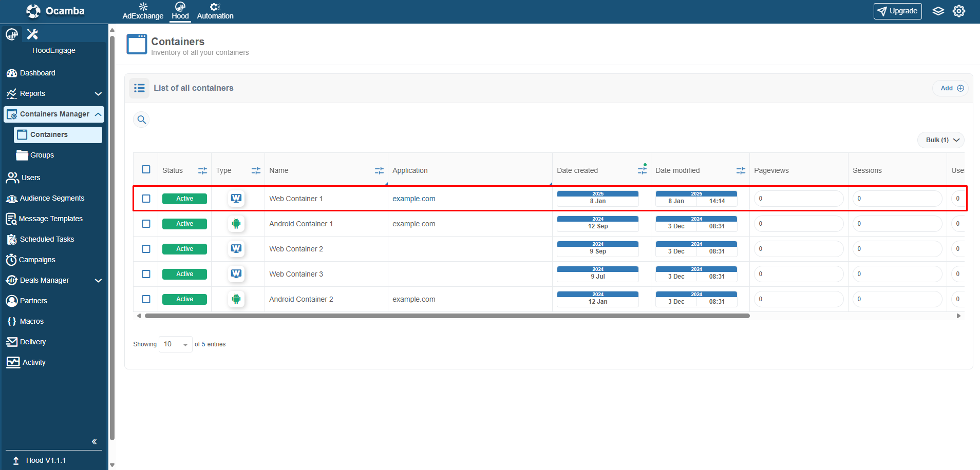Image resolution: width=980 pixels, height=470 pixels.
Task: Open the layers stack icon in header
Action: click(938, 11)
